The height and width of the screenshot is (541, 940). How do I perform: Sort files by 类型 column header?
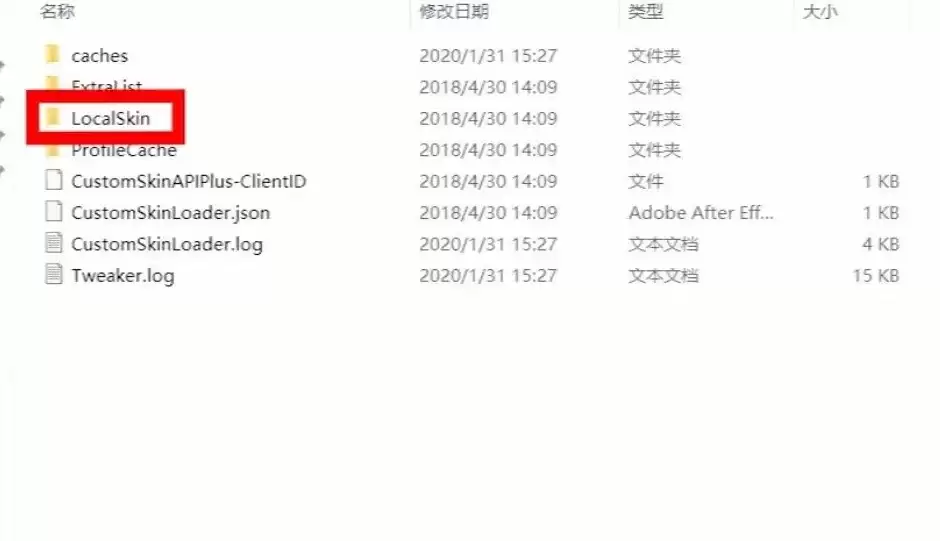(x=646, y=11)
